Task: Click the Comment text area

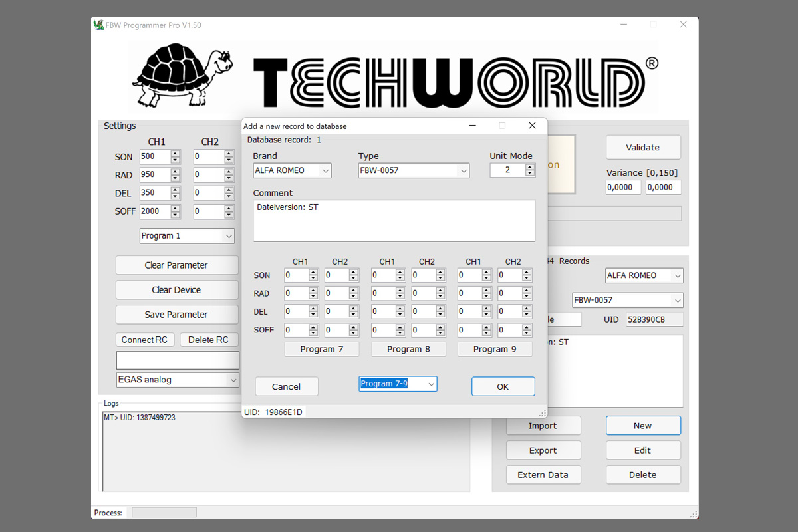Action: click(x=394, y=221)
